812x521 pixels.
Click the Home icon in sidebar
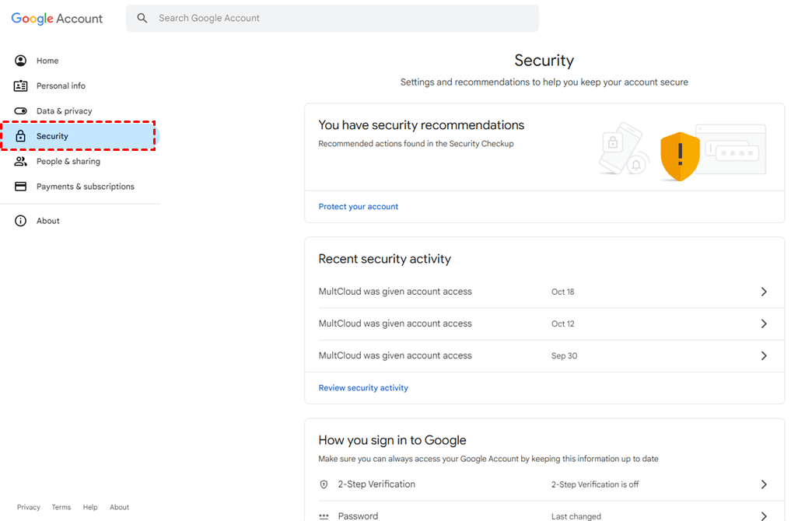pos(21,61)
